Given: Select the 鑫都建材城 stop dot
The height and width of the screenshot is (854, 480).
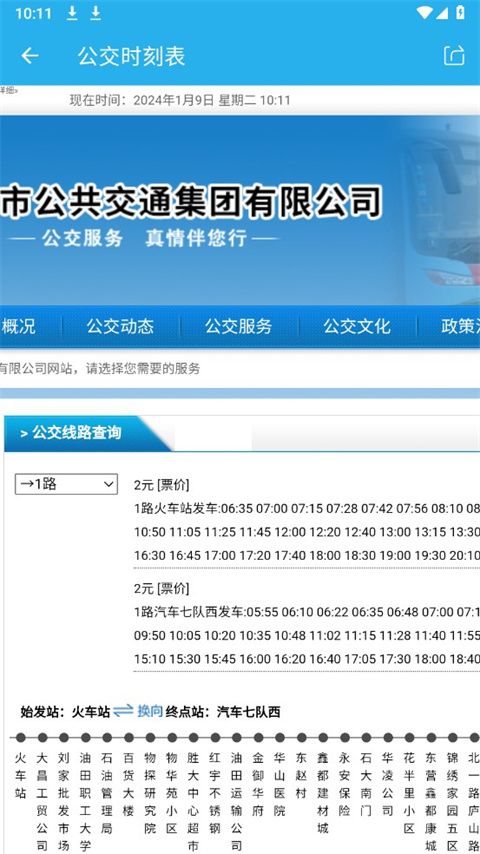Looking at the screenshot, I should pos(323,738).
